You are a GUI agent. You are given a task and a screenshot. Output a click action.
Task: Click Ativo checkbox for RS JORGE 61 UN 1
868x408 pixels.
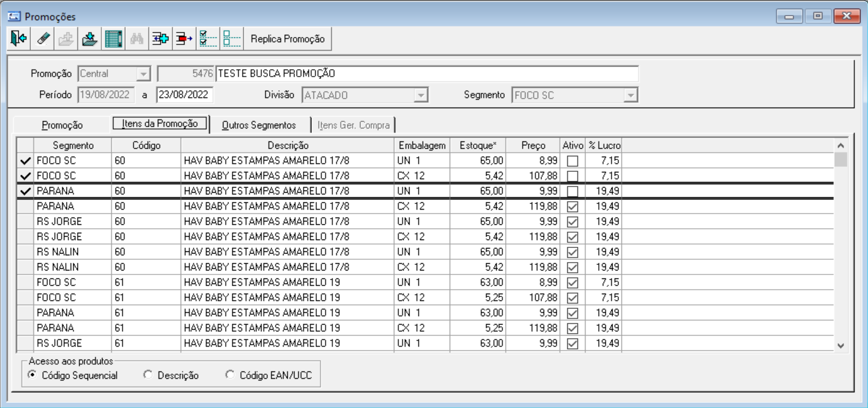(572, 343)
